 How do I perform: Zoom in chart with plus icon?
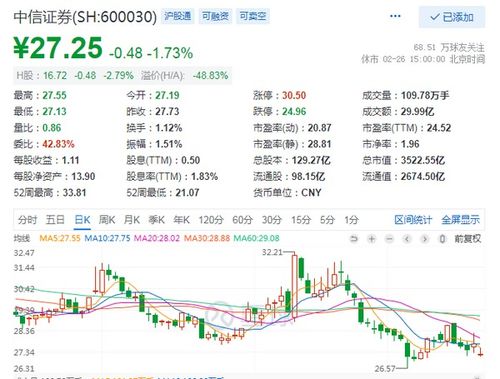372,239
